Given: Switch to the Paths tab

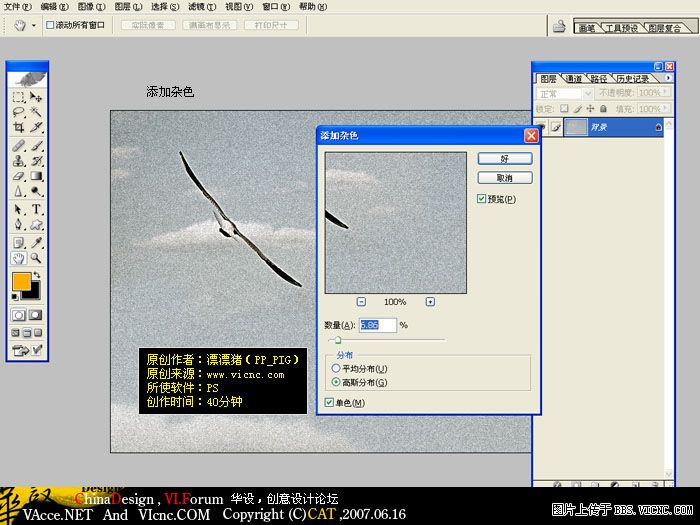Looking at the screenshot, I should (599, 79).
